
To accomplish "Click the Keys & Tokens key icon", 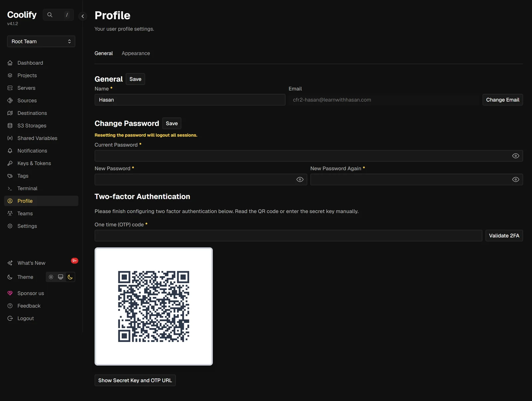I will [x=10, y=163].
